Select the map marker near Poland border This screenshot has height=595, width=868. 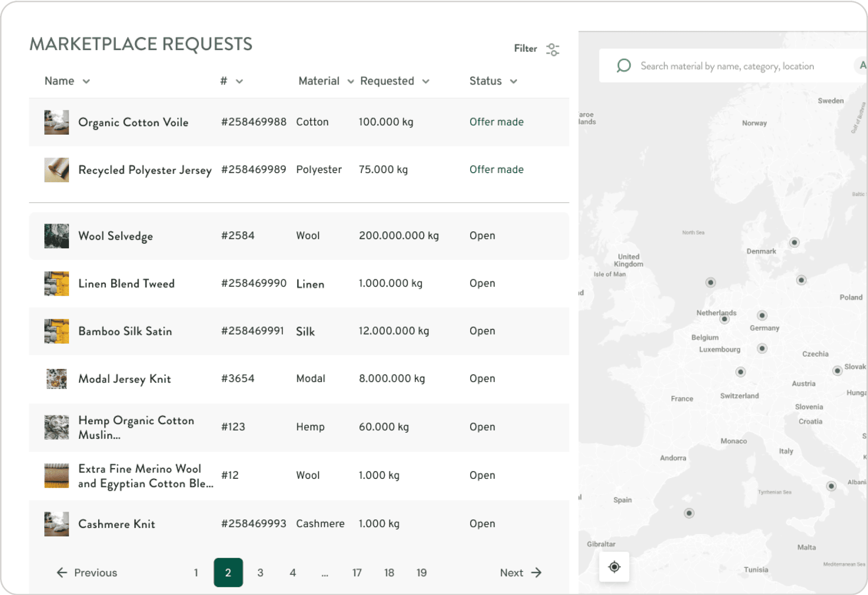click(801, 280)
